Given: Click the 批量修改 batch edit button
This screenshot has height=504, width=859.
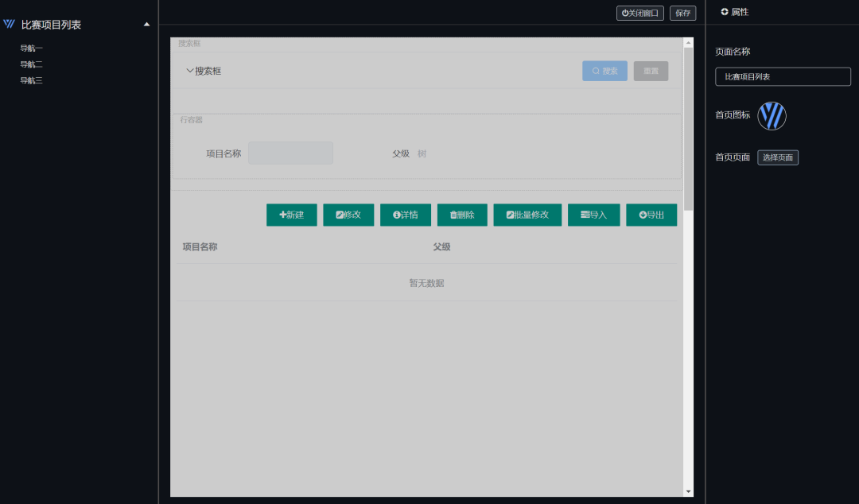Looking at the screenshot, I should point(527,215).
